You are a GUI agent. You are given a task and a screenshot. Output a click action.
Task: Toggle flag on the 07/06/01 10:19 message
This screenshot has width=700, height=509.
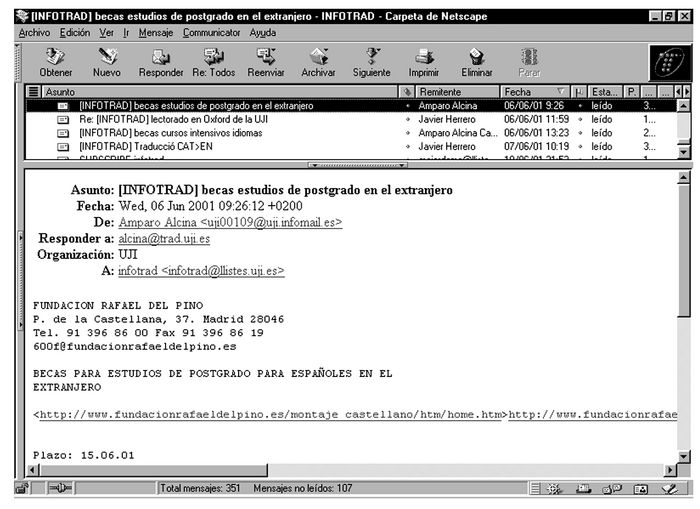[580, 146]
